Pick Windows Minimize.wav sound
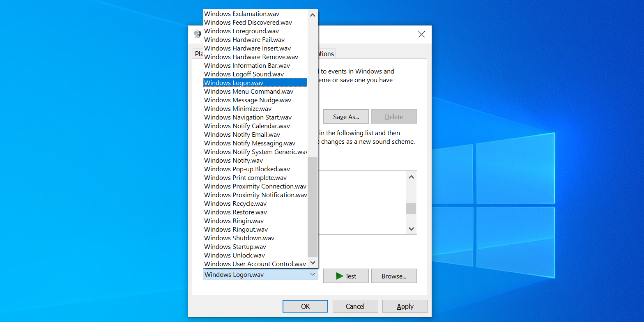Image resolution: width=644 pixels, height=322 pixels. click(x=255, y=109)
